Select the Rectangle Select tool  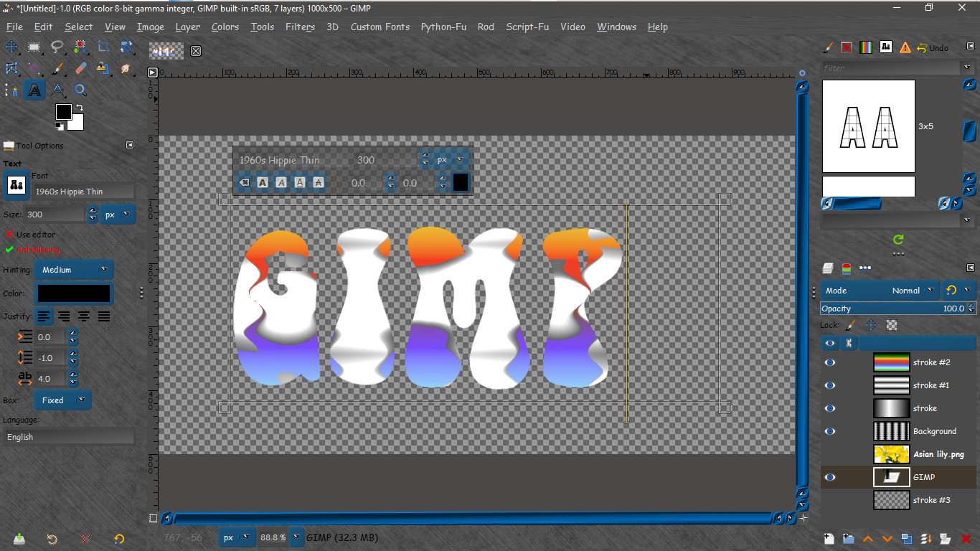[34, 47]
